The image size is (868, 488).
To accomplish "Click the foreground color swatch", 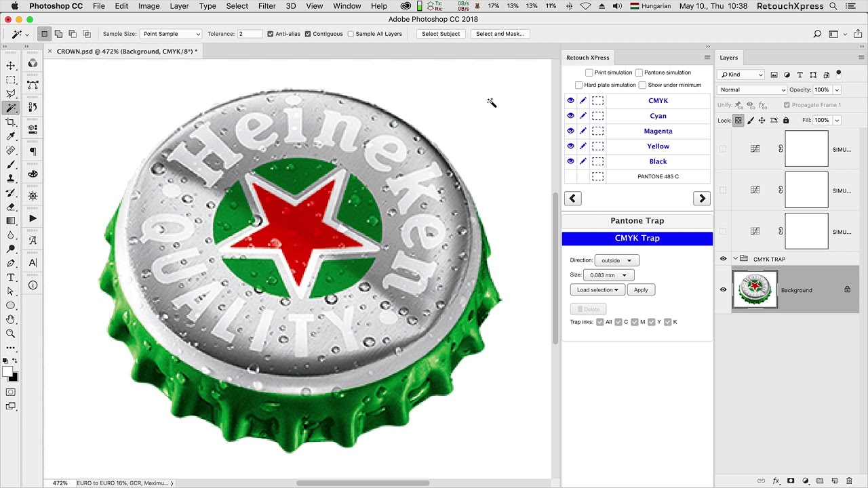I will (x=7, y=372).
